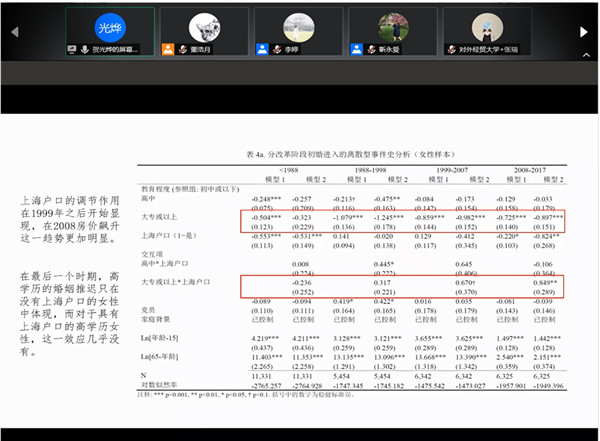Click the muted microphone icon next to 李婷

tap(273, 48)
